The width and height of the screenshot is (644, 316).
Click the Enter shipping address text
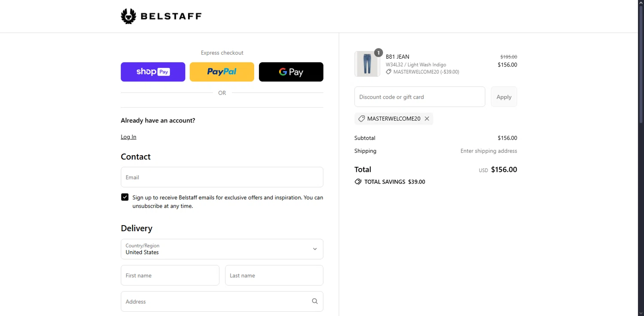tap(489, 151)
